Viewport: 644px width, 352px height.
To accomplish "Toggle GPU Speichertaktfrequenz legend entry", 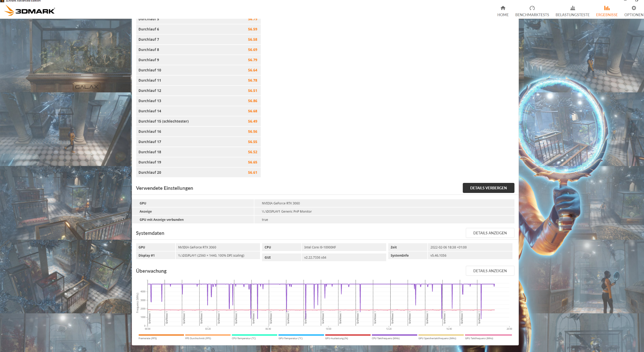I will click(437, 338).
